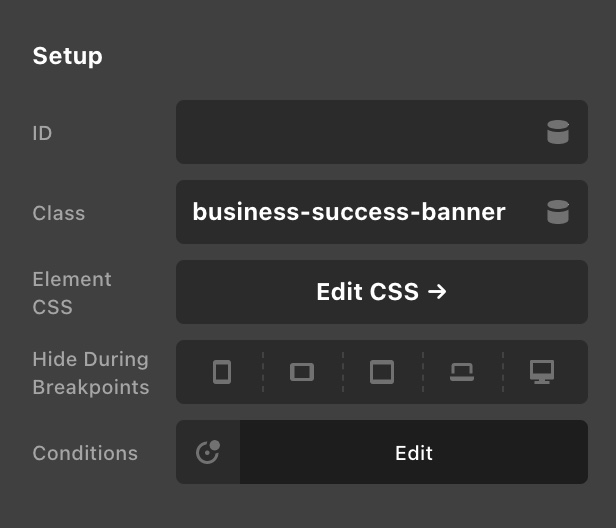Hide element on desktop monitor breakpoint
This screenshot has height=528, width=616.
pos(542,372)
